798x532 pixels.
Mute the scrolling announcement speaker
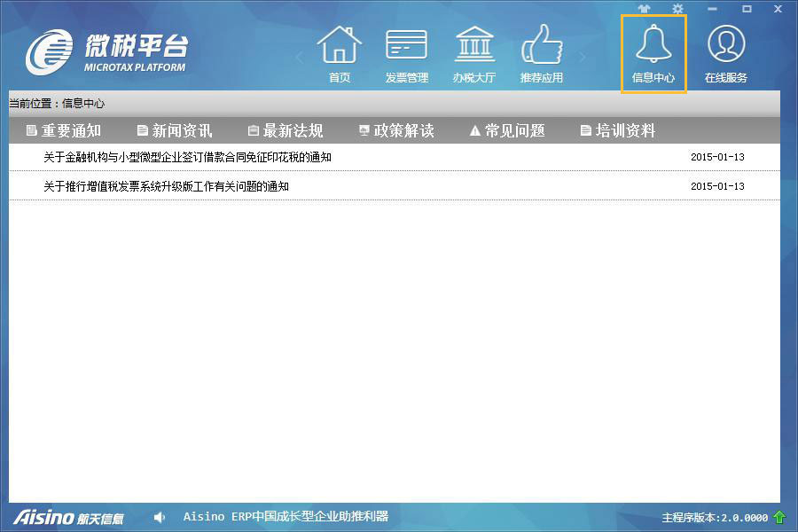tap(160, 517)
